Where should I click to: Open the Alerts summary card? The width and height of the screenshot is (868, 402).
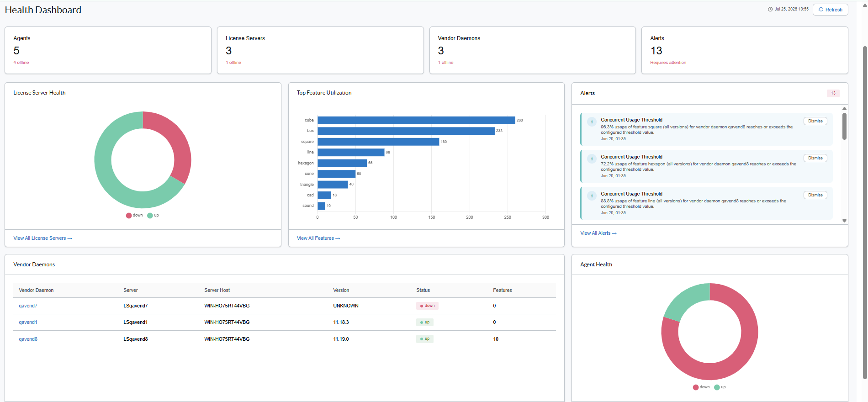tap(745, 50)
